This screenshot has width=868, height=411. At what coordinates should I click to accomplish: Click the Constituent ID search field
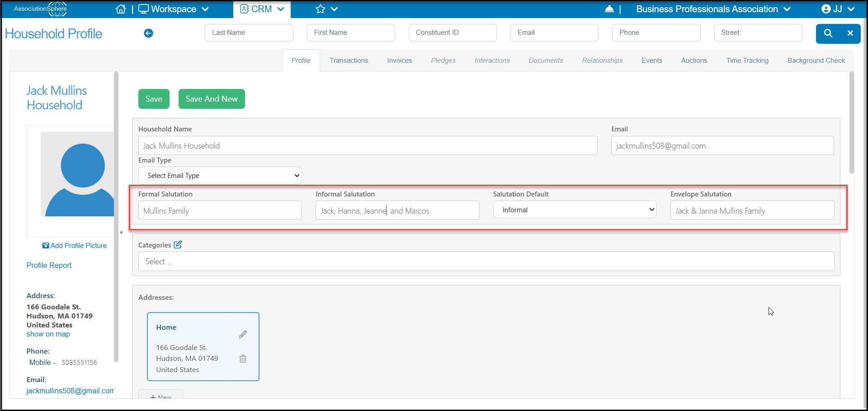coord(453,33)
